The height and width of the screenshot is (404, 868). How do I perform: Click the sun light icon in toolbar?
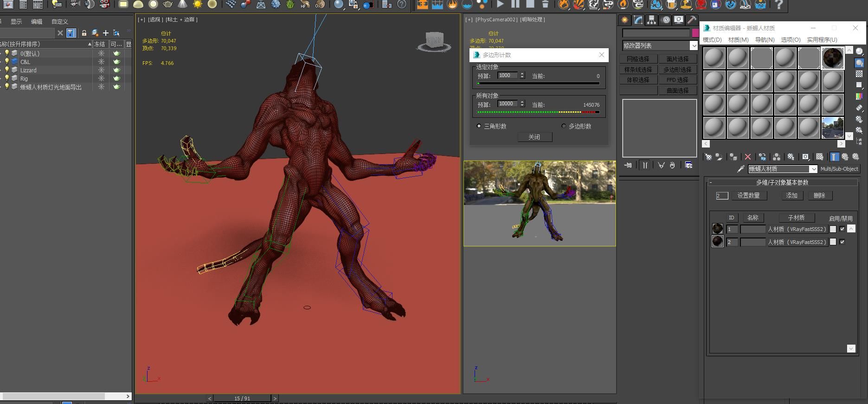[198, 5]
